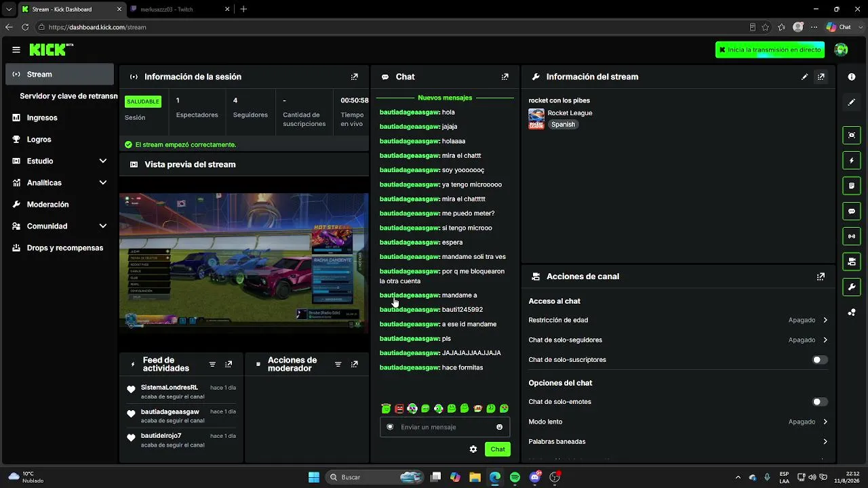Filter the Feed de actividades list

click(x=212, y=365)
